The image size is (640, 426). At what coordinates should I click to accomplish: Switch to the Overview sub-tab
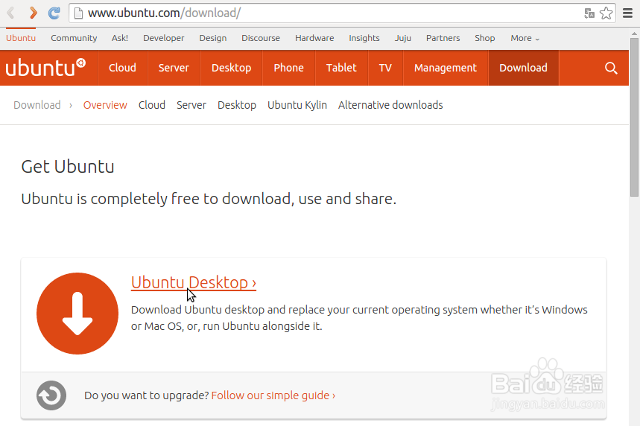(105, 105)
